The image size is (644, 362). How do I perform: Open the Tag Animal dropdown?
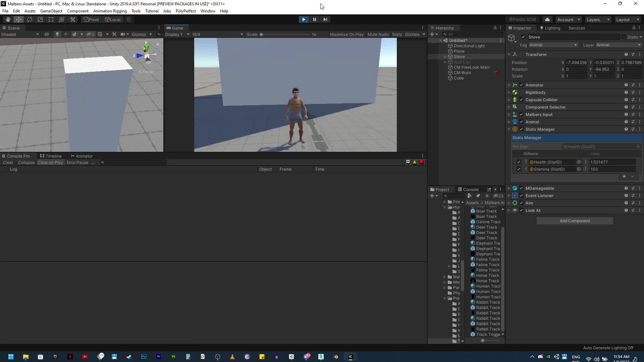(x=553, y=45)
